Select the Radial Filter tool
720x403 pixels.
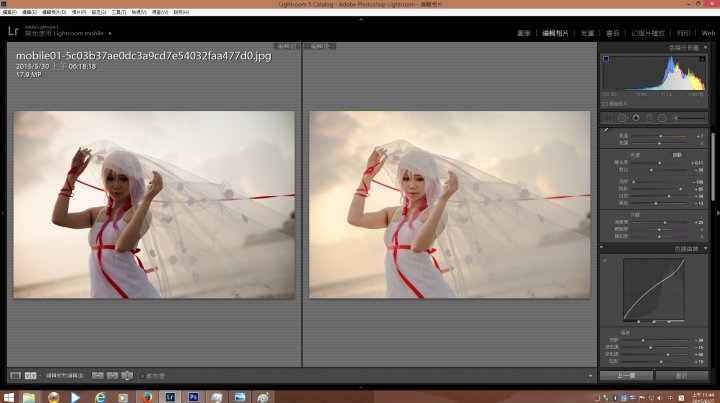[x=662, y=118]
